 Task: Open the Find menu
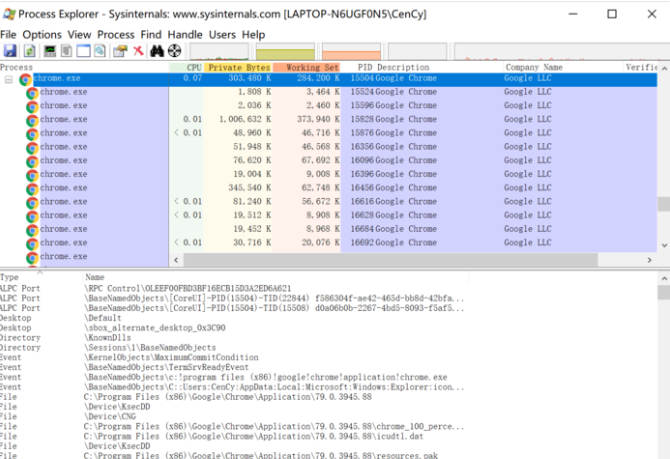(x=151, y=35)
